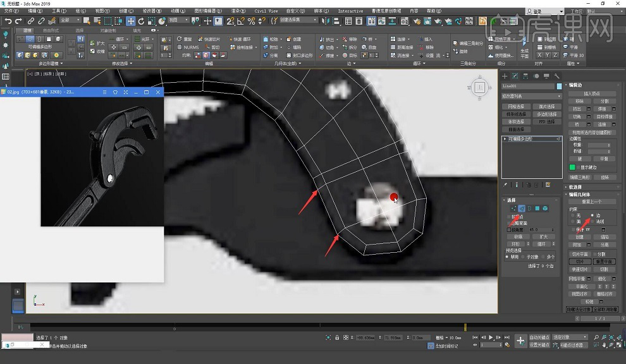This screenshot has width=626, height=364.
Task: Click the 重复上一个 button
Action: [592, 202]
